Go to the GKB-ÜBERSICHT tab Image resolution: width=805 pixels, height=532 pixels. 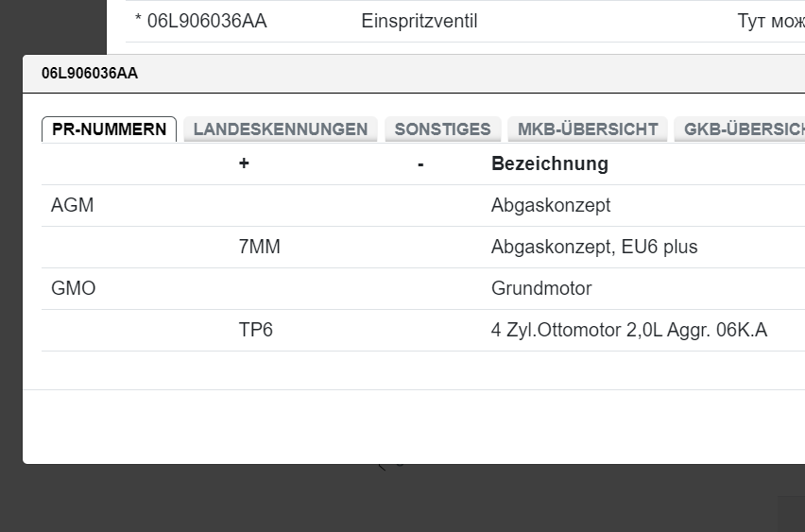(742, 129)
